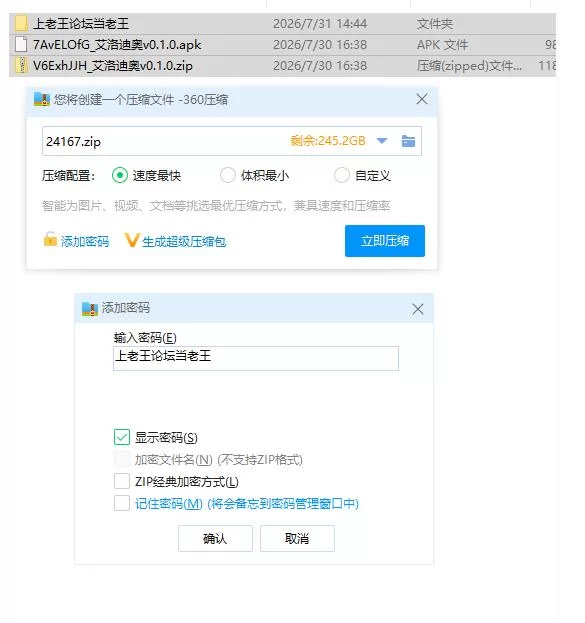Open the browse-folder icon beside 24167.zip

[408, 141]
